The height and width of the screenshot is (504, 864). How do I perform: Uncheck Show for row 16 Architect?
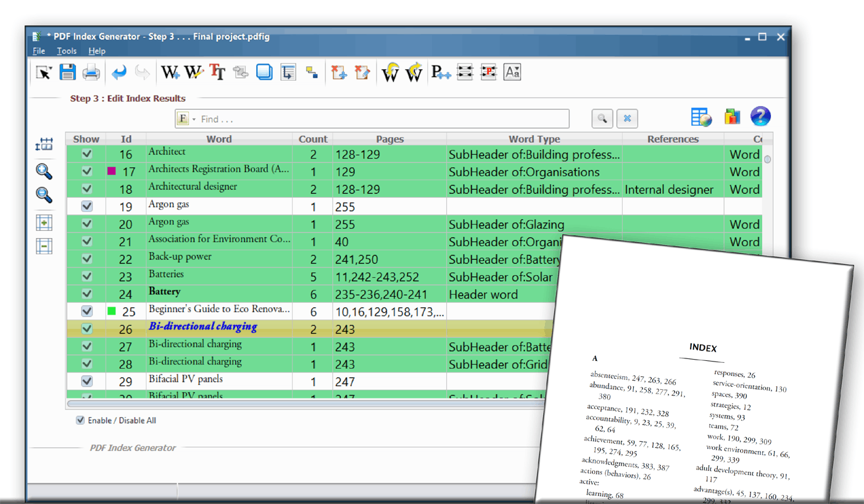[87, 154]
